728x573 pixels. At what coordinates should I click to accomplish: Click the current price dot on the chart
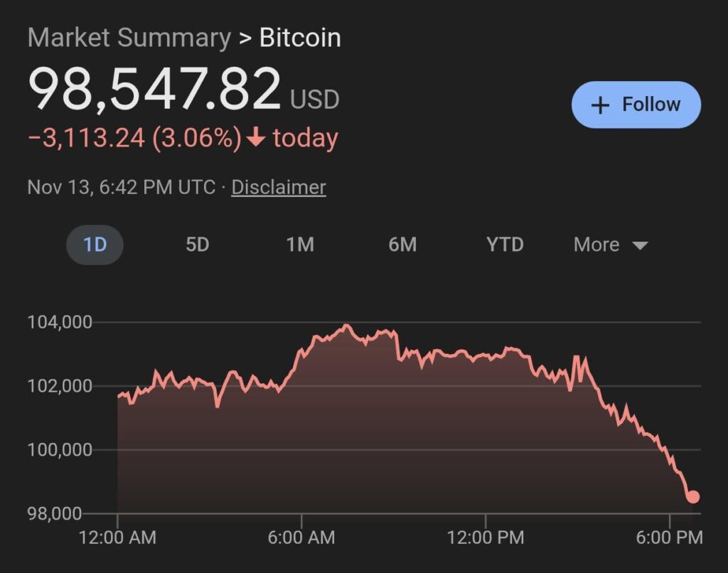(x=692, y=497)
